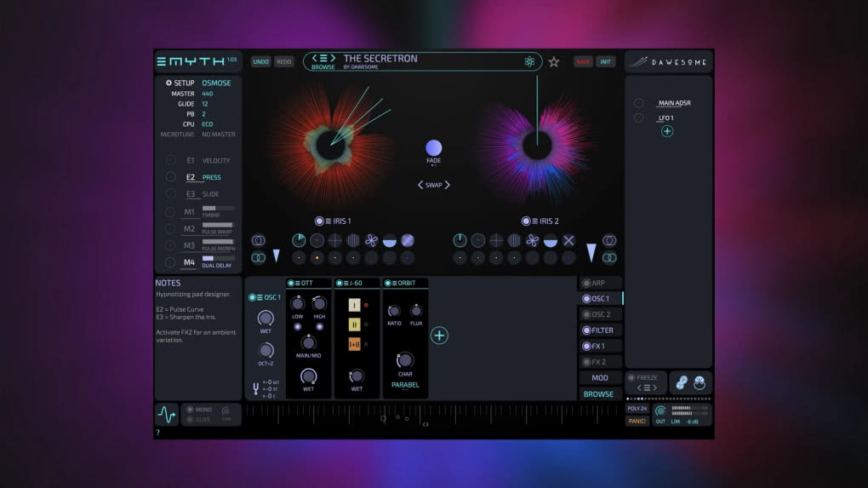The height and width of the screenshot is (488, 868).
Task: Toggle Iris 2 power on/off
Action: [x=526, y=221]
